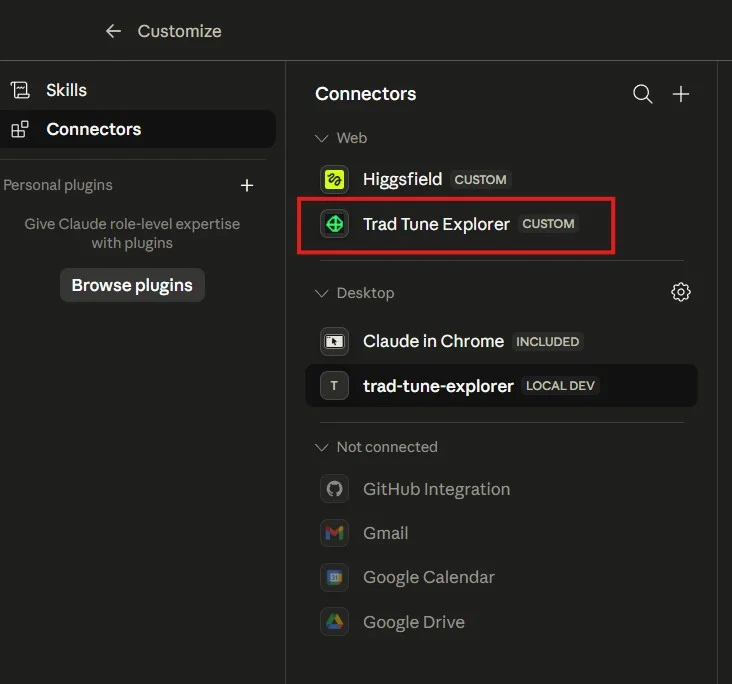The image size is (732, 684).
Task: Click the Desktop section label
Action: [x=365, y=293]
